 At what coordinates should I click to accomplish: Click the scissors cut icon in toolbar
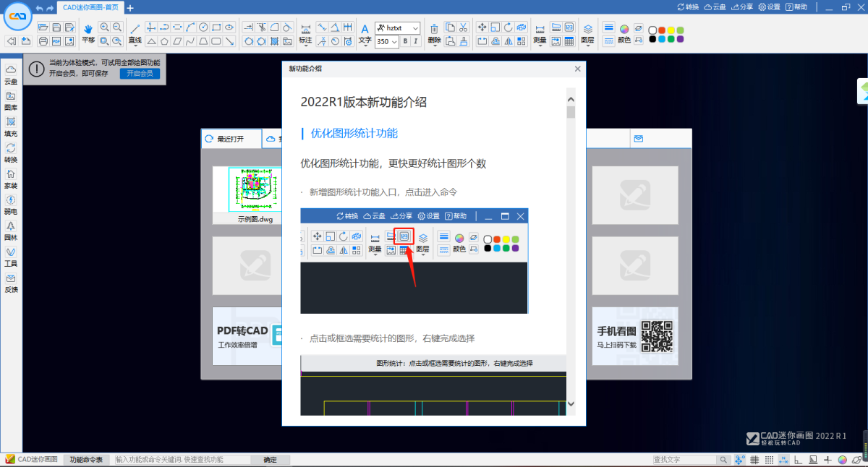464,27
